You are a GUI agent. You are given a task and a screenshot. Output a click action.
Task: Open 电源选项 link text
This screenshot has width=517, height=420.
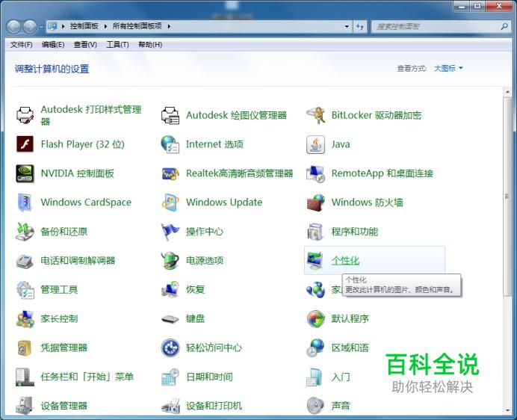[205, 261]
